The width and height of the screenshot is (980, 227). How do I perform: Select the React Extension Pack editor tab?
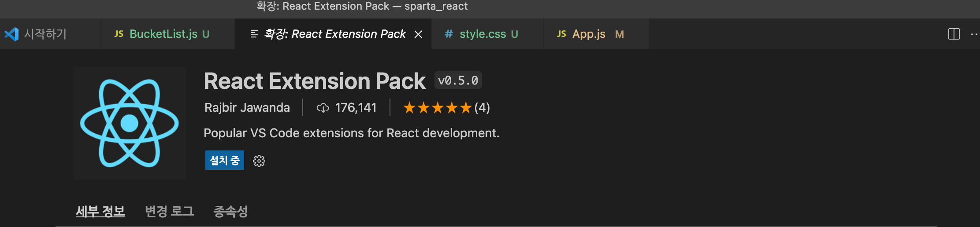coord(334,34)
